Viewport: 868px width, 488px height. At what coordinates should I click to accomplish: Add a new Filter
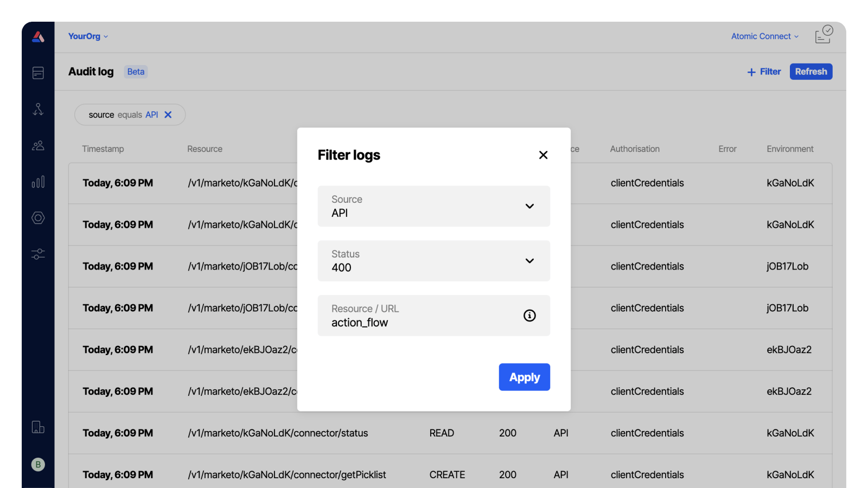(x=764, y=72)
